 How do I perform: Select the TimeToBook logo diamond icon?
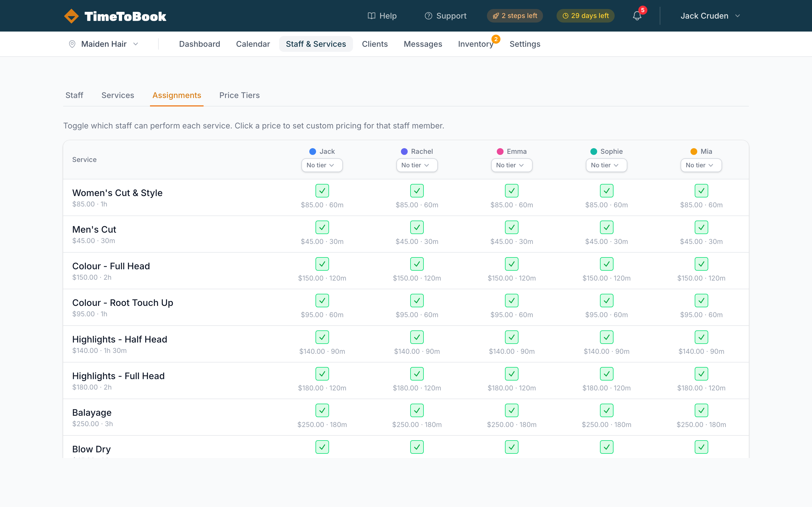point(71,15)
